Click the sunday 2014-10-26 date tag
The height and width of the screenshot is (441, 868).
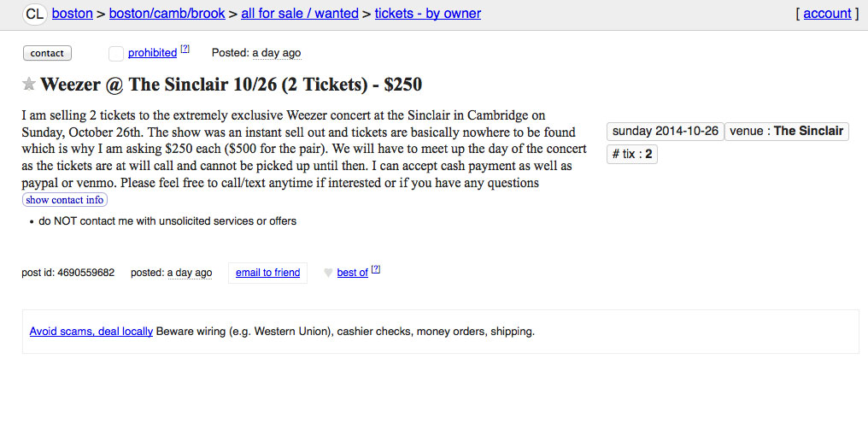point(666,132)
